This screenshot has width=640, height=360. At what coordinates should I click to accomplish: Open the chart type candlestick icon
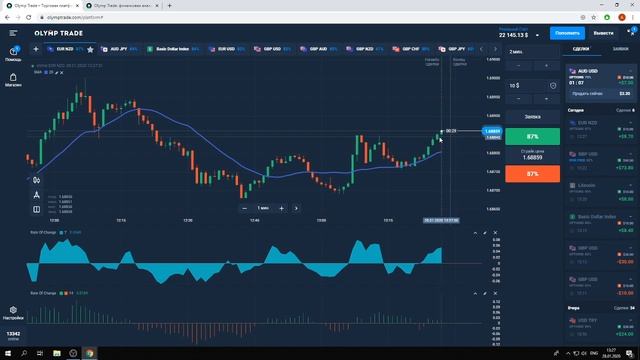(36, 180)
